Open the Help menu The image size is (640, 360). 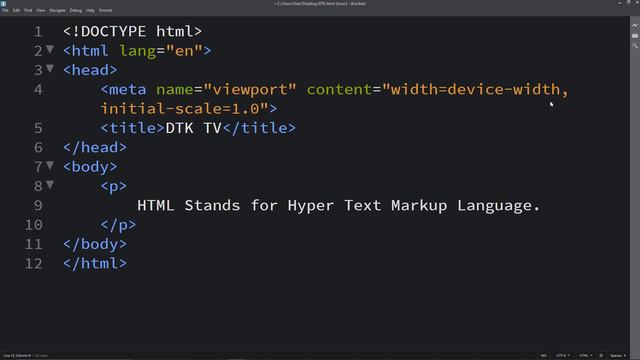coord(90,10)
